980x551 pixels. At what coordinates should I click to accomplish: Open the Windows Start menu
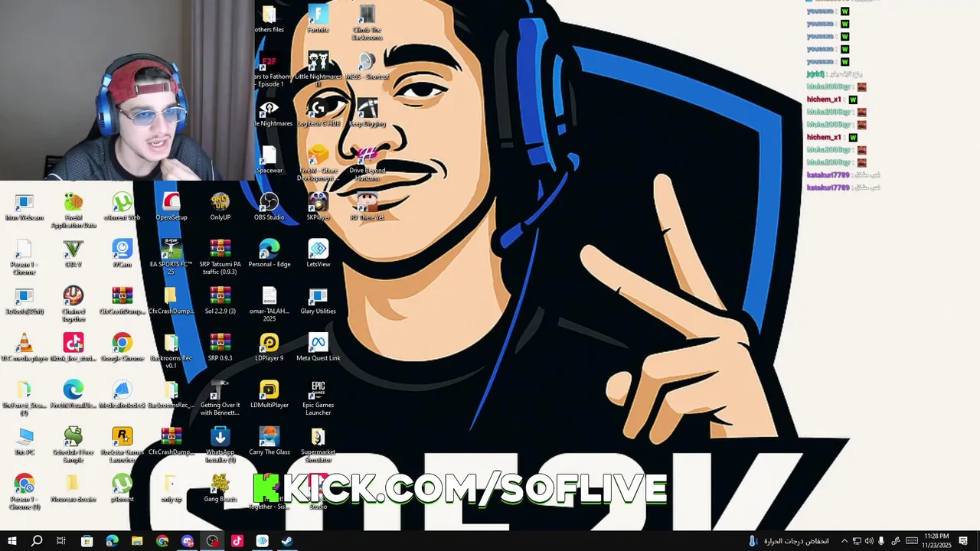pyautogui.click(x=12, y=541)
